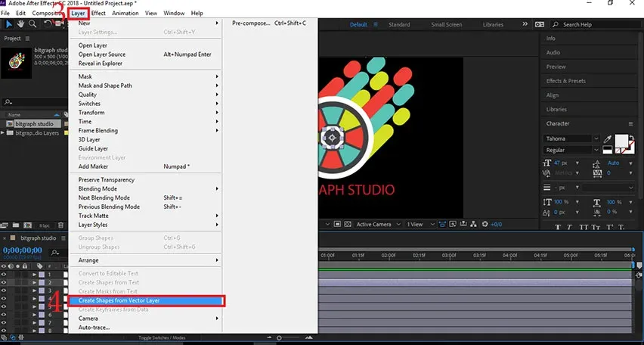The width and height of the screenshot is (644, 345).
Task: Open the Effect menu
Action: click(x=98, y=13)
